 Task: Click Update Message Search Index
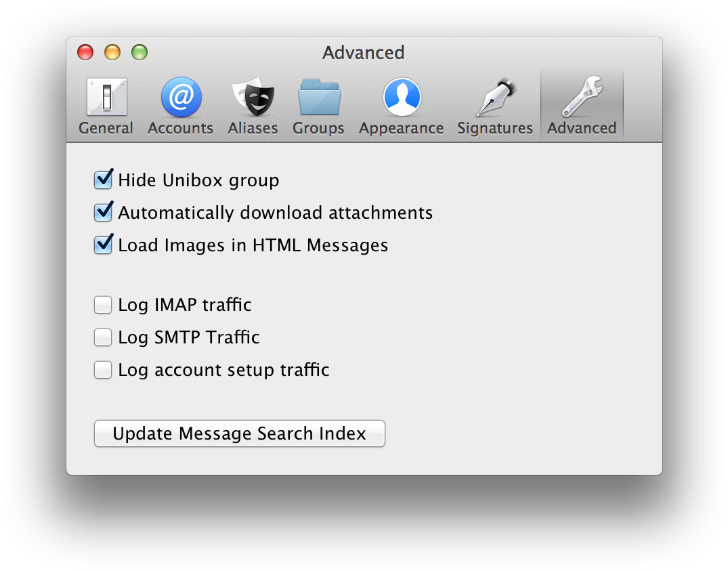coord(239,433)
